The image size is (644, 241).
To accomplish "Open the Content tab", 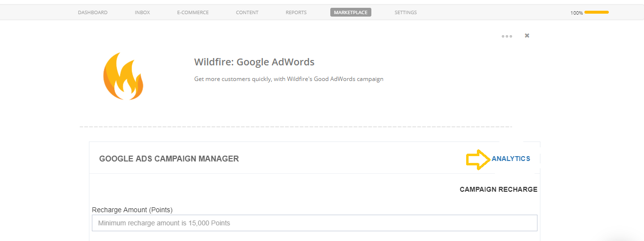I will 247,13.
